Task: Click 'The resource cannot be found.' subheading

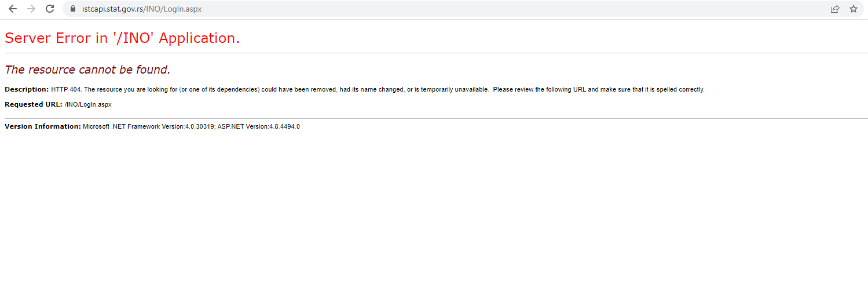Action: (87, 70)
